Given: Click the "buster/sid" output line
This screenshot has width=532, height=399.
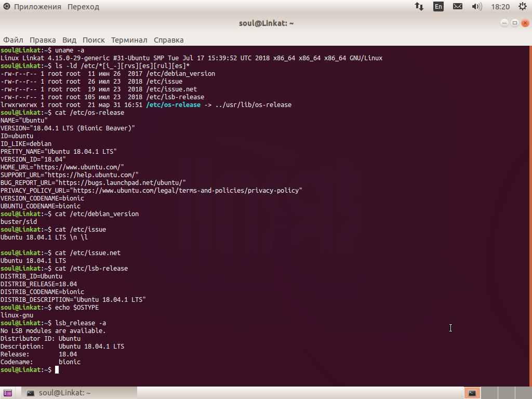Looking at the screenshot, I should (x=19, y=222).
